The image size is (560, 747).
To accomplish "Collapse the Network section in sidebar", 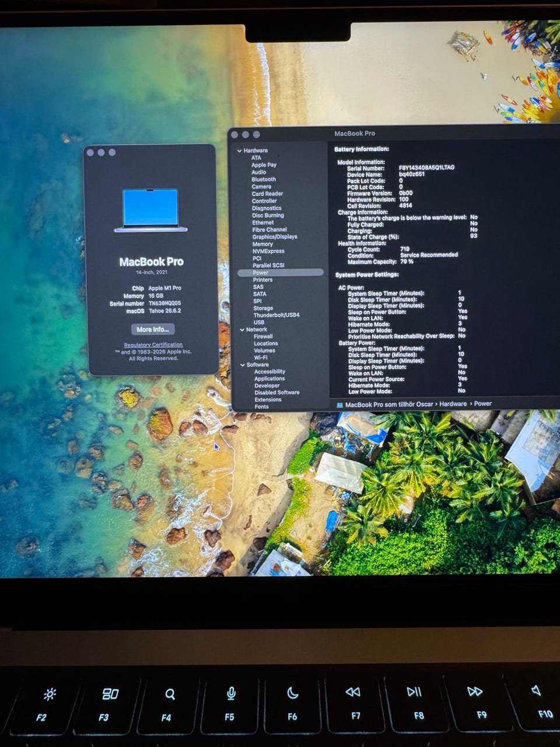I will coord(242,330).
